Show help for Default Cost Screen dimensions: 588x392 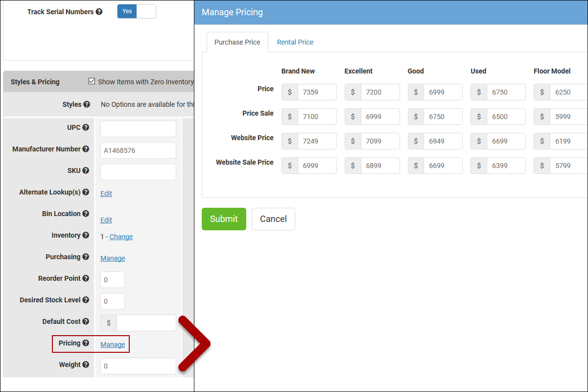(86, 321)
